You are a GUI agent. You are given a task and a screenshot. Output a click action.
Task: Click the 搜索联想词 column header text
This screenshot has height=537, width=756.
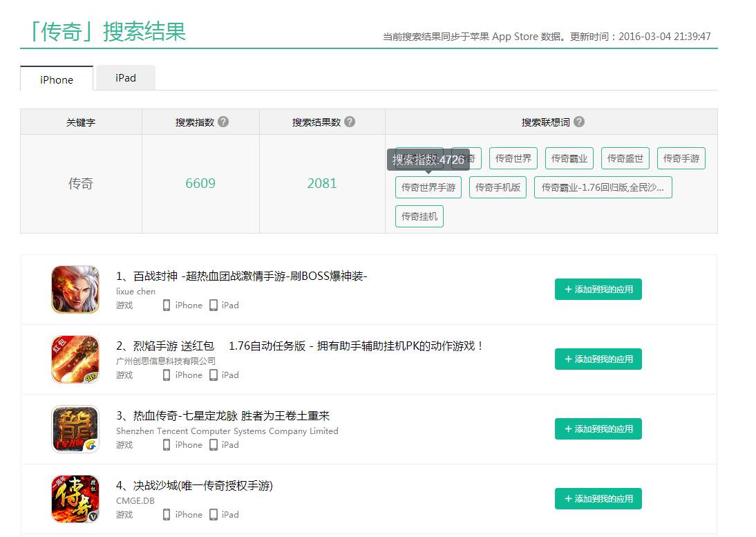(546, 122)
